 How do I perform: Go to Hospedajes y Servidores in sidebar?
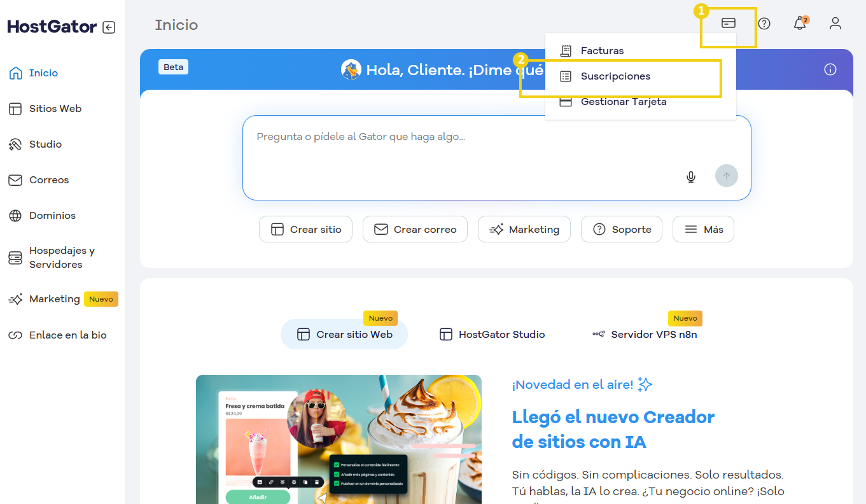click(62, 257)
